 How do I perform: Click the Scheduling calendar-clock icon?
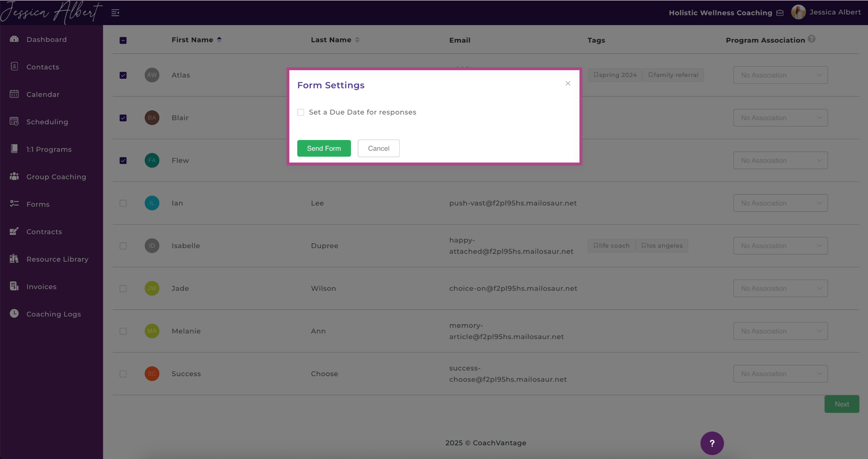[14, 121]
